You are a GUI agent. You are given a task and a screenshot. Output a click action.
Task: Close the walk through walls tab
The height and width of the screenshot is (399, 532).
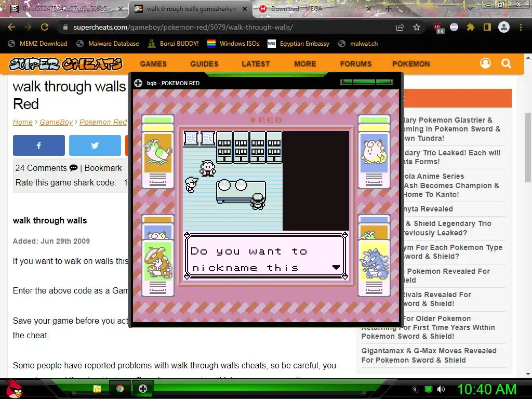(245, 9)
